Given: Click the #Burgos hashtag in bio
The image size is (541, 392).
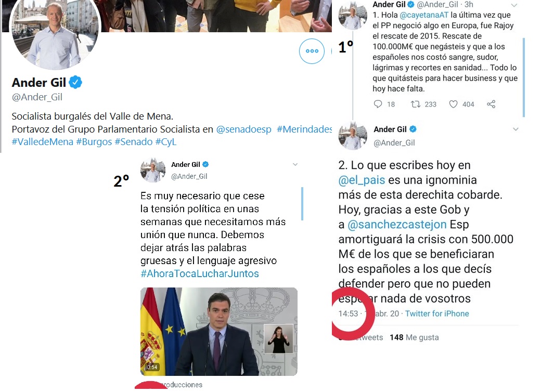Looking at the screenshot, I should pyautogui.click(x=94, y=142).
